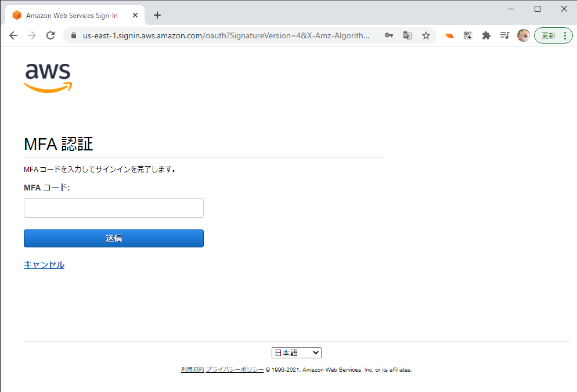Click the 更新 update button

pyautogui.click(x=549, y=35)
